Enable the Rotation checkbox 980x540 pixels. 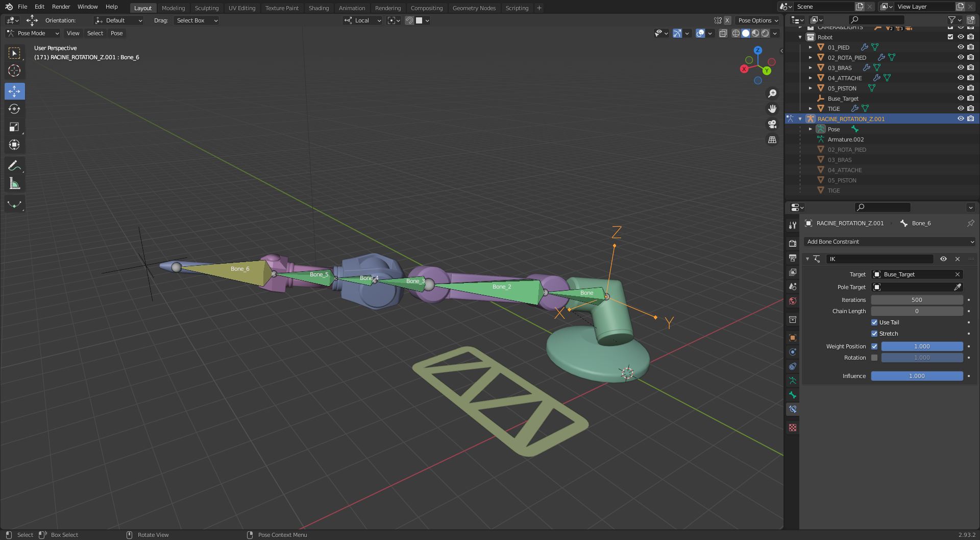(874, 358)
